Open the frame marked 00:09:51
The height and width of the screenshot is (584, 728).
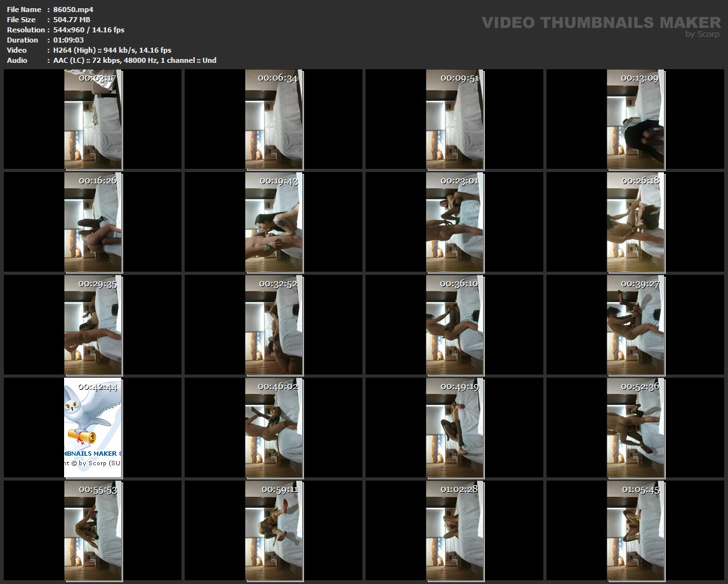[454, 119]
